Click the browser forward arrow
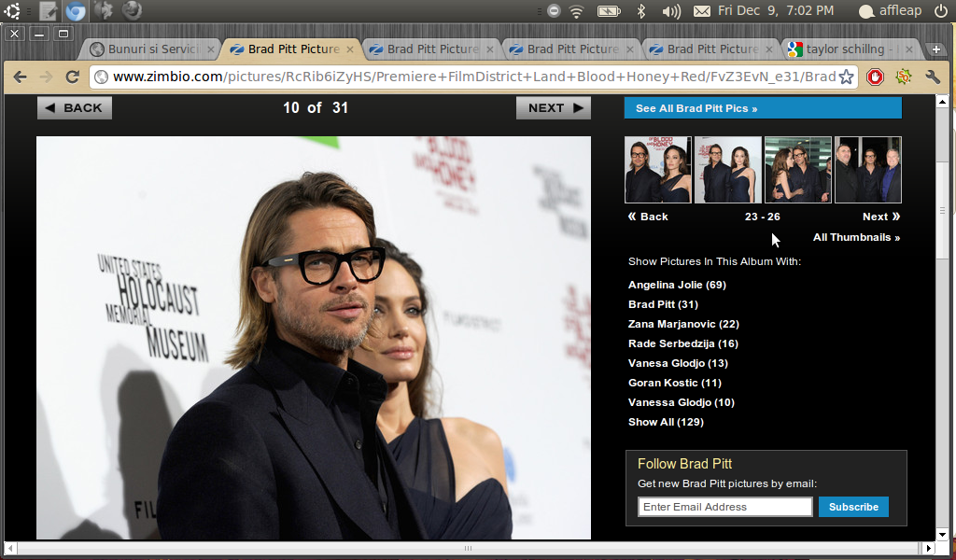The height and width of the screenshot is (560, 956). tap(47, 77)
